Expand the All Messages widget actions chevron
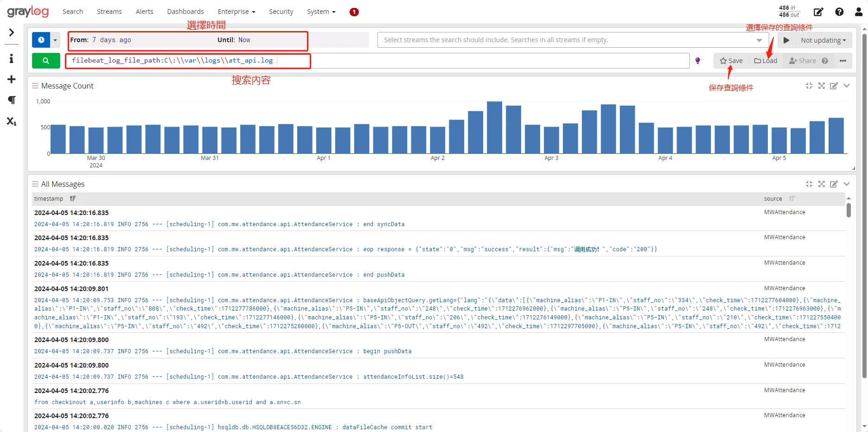Image resolution: width=868 pixels, height=432 pixels. [x=847, y=184]
